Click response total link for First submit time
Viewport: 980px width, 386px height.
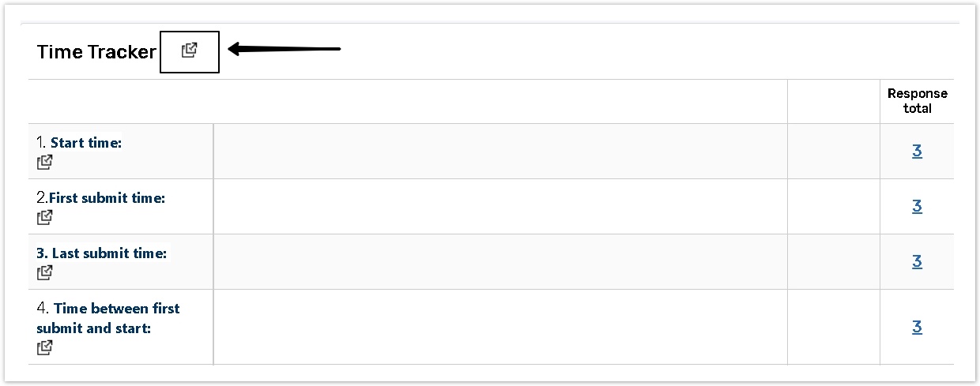tap(917, 206)
